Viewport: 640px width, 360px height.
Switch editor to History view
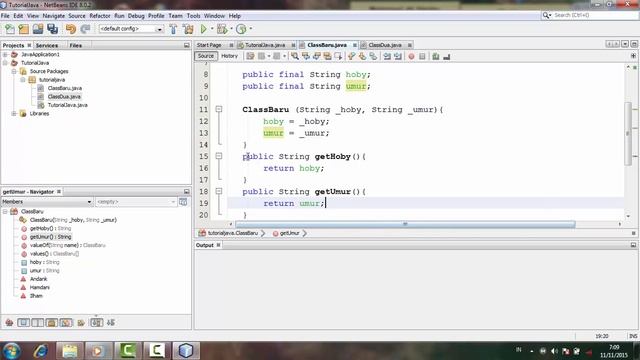point(229,56)
